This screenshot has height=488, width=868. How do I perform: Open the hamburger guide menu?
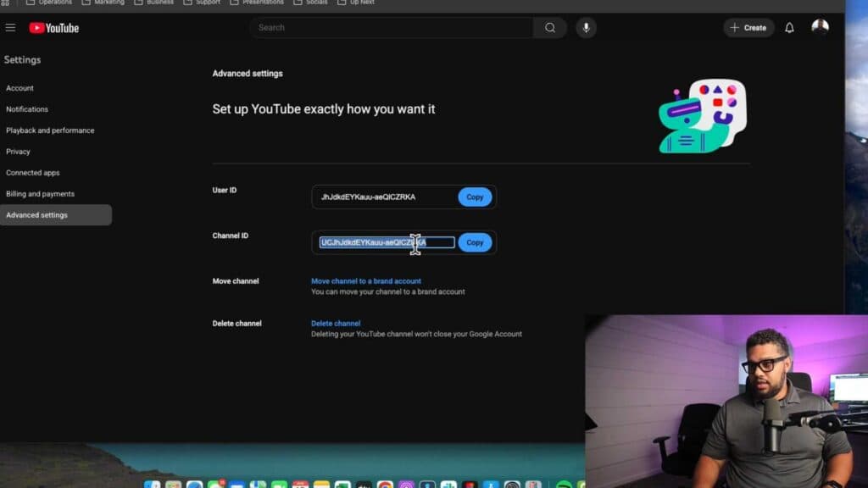tap(10, 28)
